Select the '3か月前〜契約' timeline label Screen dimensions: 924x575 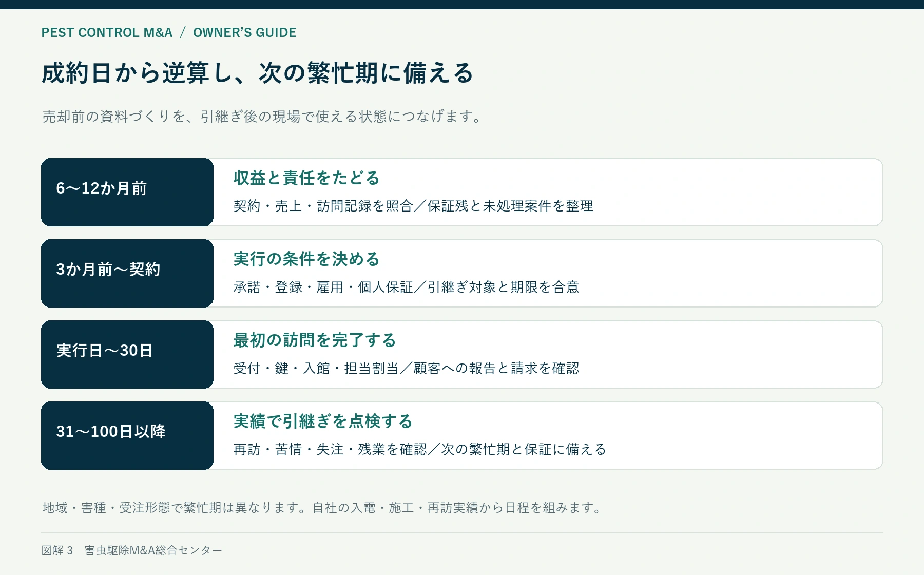pyautogui.click(x=108, y=270)
